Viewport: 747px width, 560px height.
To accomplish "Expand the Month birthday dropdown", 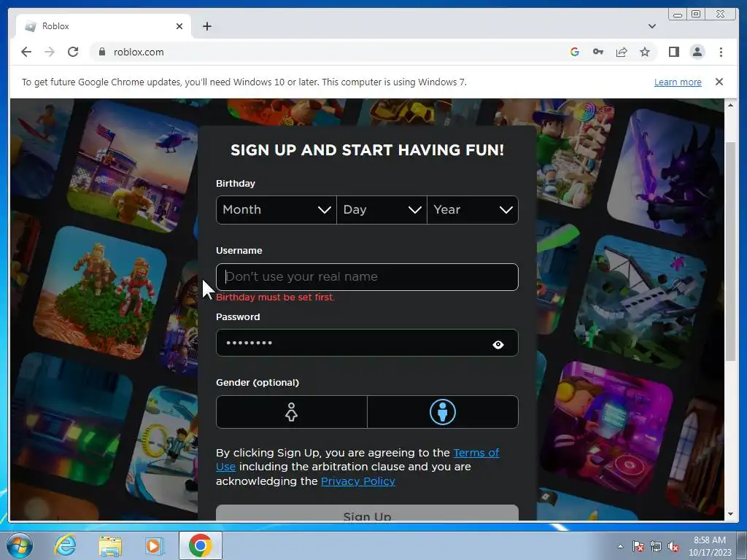I will click(x=276, y=210).
